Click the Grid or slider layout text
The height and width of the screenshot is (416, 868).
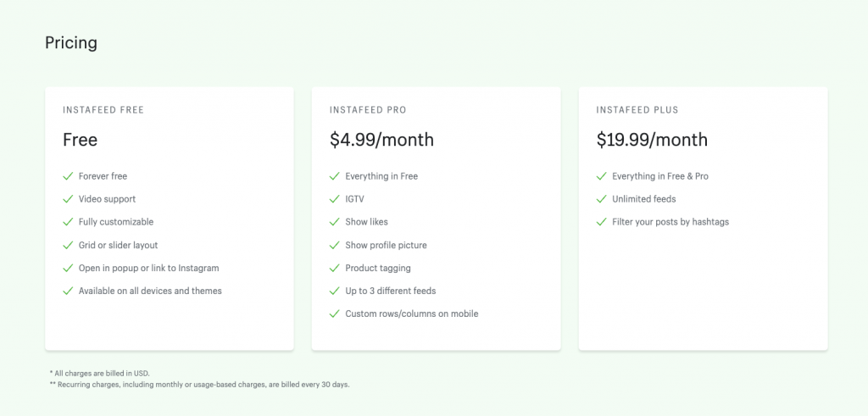coord(119,245)
